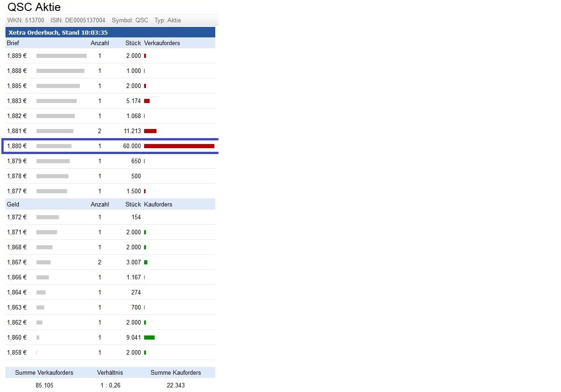561x392 pixels.
Task: Click the 1,866 € bid price
Action: tap(17, 278)
